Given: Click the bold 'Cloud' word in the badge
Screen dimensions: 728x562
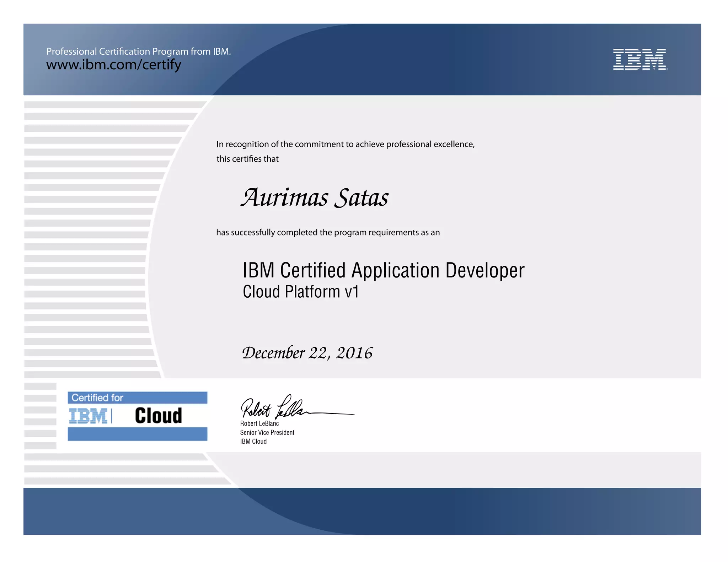Looking at the screenshot, I should tap(159, 416).
